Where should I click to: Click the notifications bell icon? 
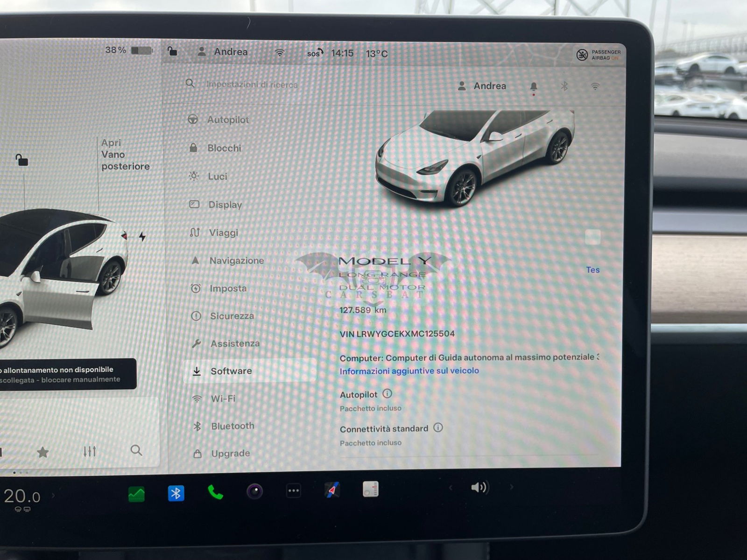click(x=534, y=87)
